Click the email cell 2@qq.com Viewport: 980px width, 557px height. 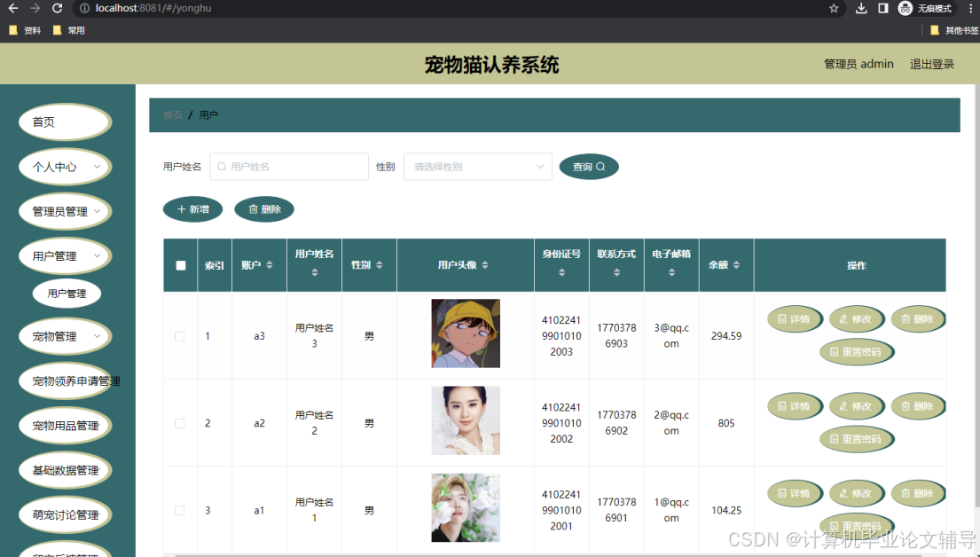click(x=671, y=423)
